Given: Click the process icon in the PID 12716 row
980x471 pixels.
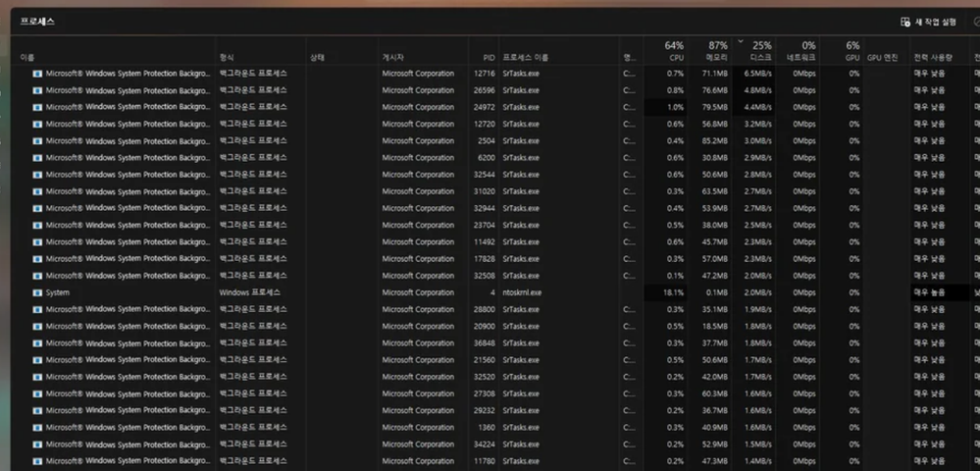Looking at the screenshot, I should 37,74.
